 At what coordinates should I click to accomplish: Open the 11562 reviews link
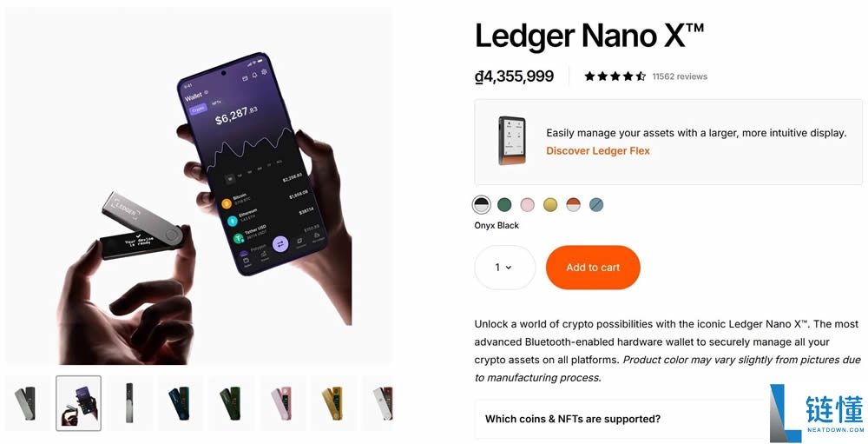click(680, 76)
